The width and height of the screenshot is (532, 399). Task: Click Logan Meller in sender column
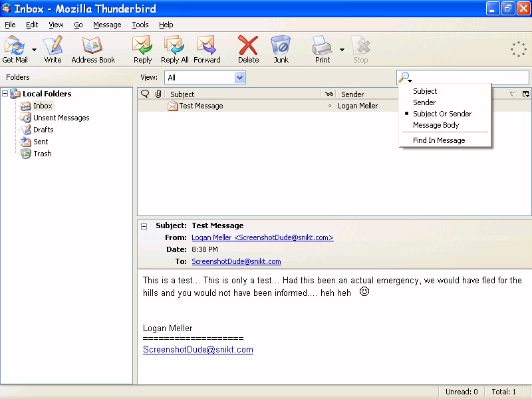[x=358, y=106]
